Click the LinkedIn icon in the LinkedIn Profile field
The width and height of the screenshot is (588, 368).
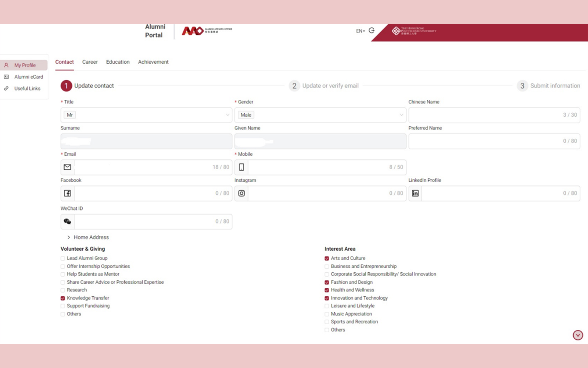[x=415, y=193]
